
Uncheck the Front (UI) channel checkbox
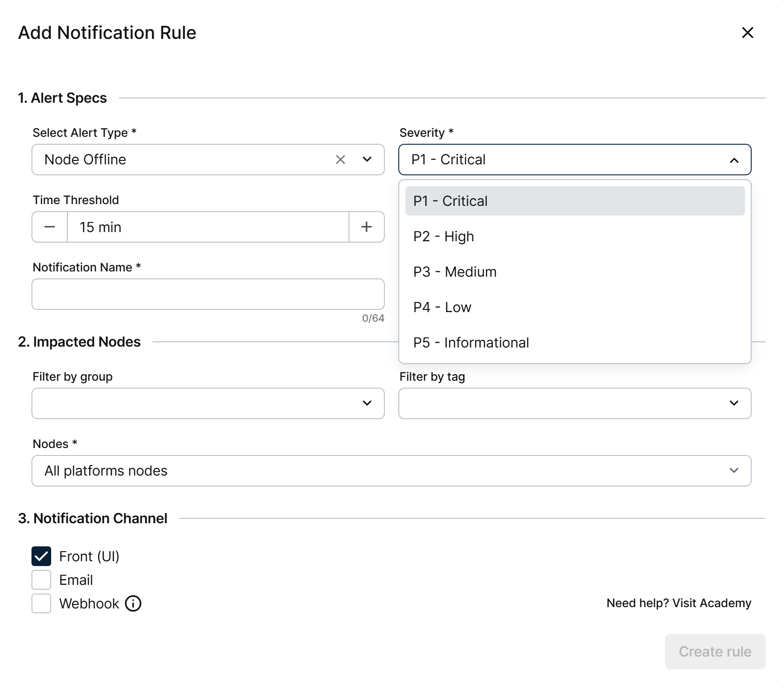coord(41,556)
